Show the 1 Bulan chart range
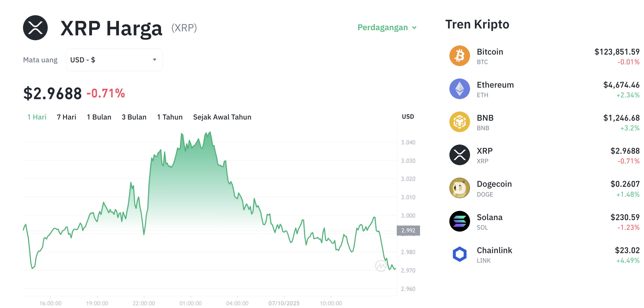The height and width of the screenshot is (308, 644). 99,117
